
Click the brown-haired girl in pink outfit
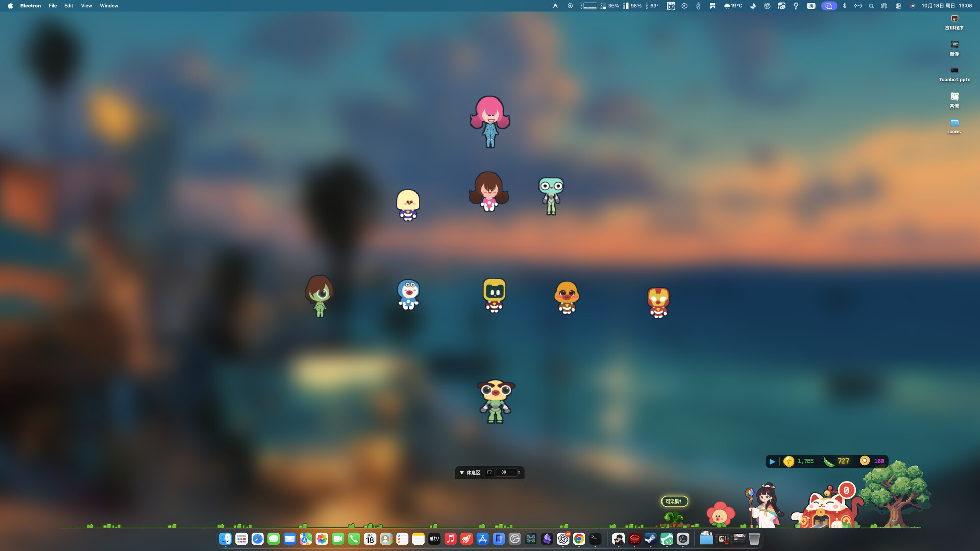click(488, 191)
